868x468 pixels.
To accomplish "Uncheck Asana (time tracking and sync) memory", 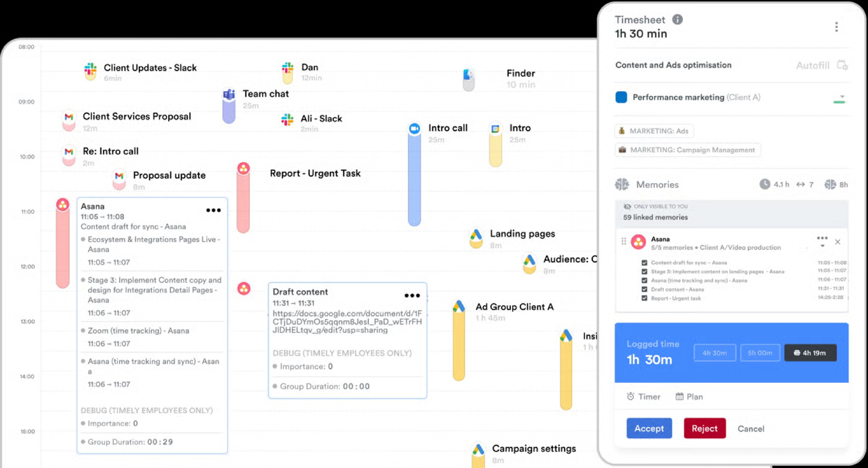I will tap(644, 280).
